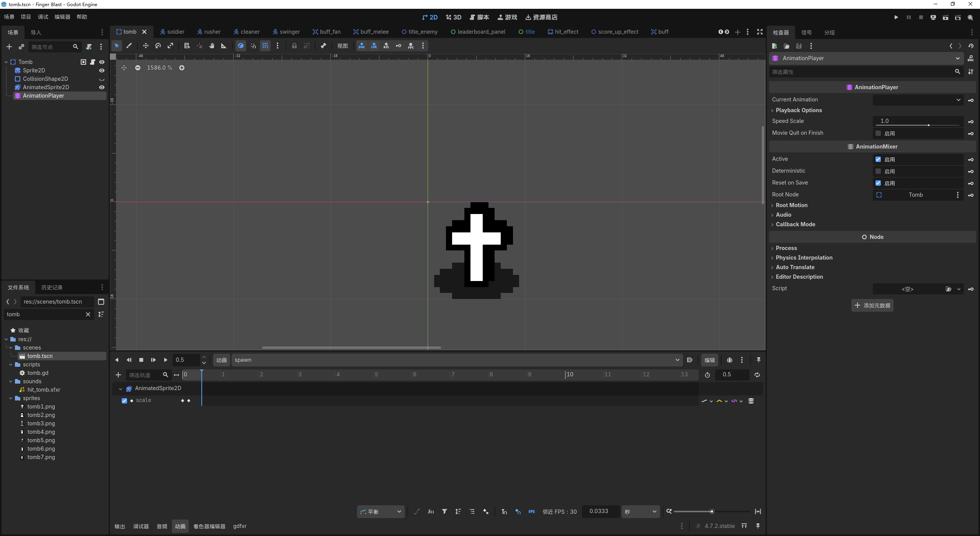The height and width of the screenshot is (536, 980).
Task: Switch to the soldier scene tab
Action: tap(172, 32)
